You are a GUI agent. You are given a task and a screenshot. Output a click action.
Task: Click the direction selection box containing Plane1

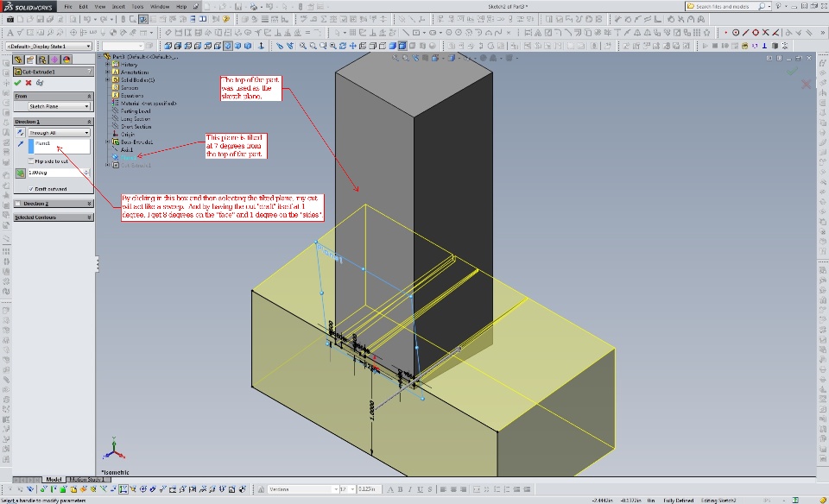tap(60, 147)
